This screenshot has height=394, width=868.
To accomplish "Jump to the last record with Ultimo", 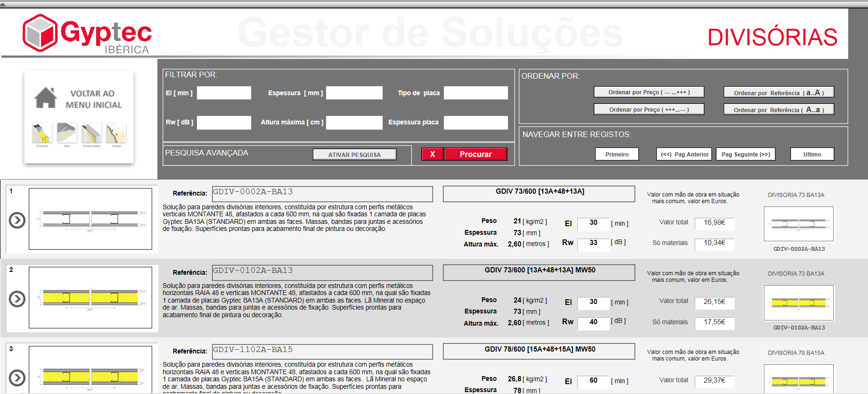I will click(812, 154).
